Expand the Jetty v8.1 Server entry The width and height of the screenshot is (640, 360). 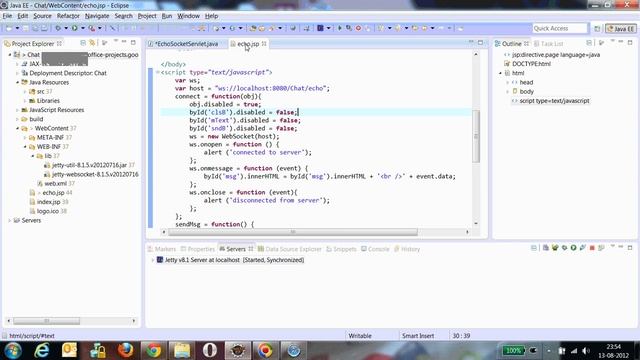click(153, 260)
